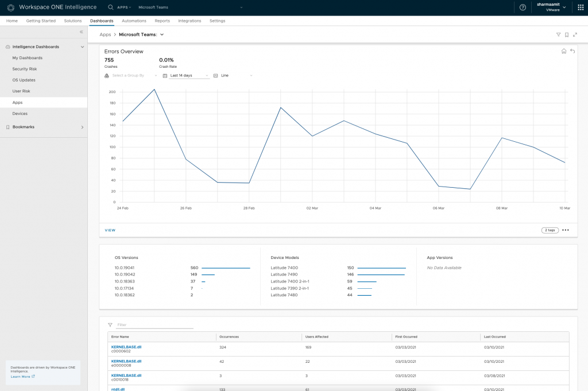Switch to the Automations tab
Screen dimensions: 588x391
[134, 21]
